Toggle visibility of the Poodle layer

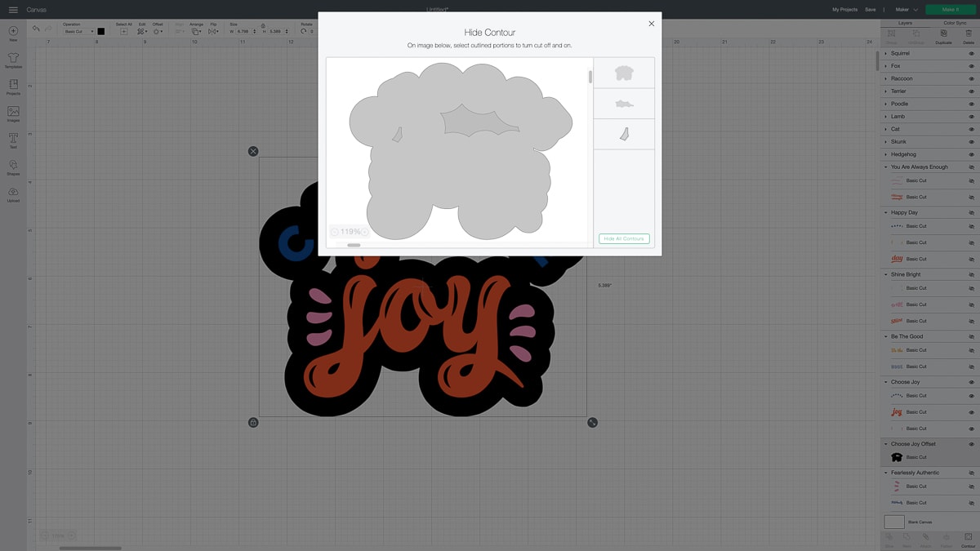(x=971, y=104)
